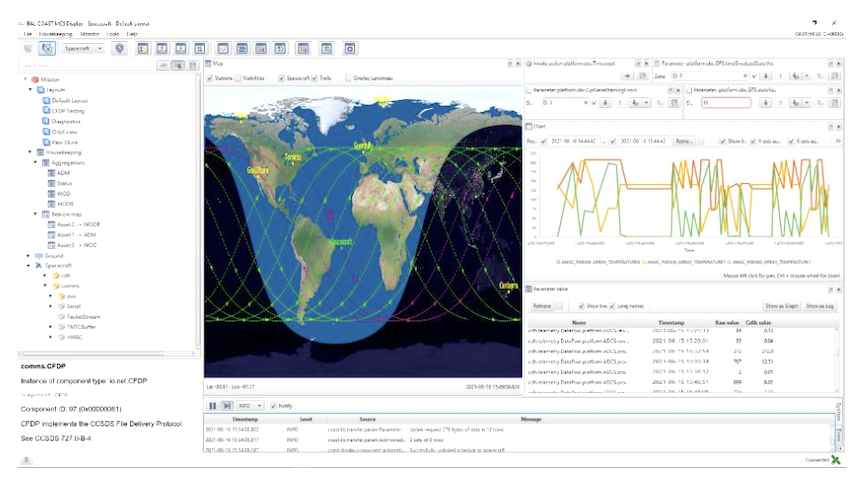This screenshot has height=478, width=864.
Task: Click the last icon in main toolbar
Action: tap(350, 48)
